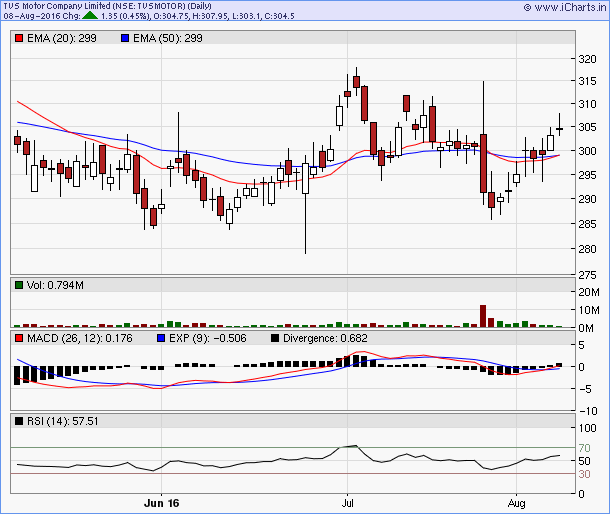This screenshot has height=514, width=610.
Task: Click the 305 price axis label
Action: [587, 127]
